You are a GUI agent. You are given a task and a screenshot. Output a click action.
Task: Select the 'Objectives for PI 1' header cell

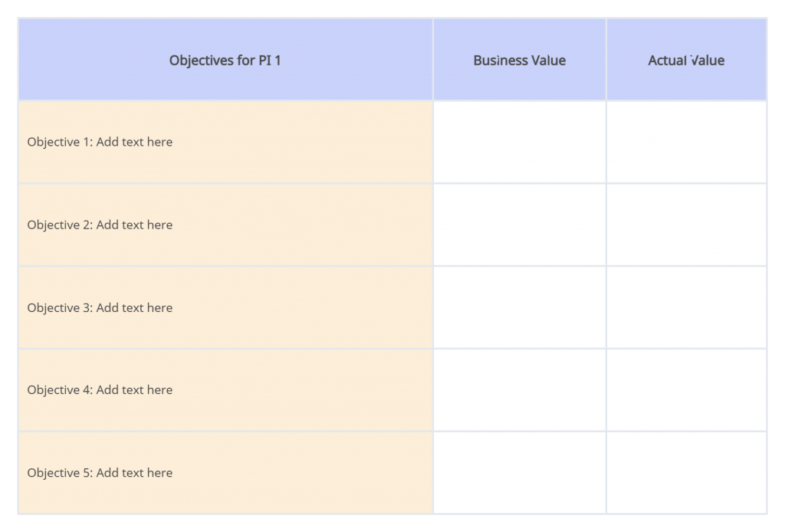[x=225, y=60]
